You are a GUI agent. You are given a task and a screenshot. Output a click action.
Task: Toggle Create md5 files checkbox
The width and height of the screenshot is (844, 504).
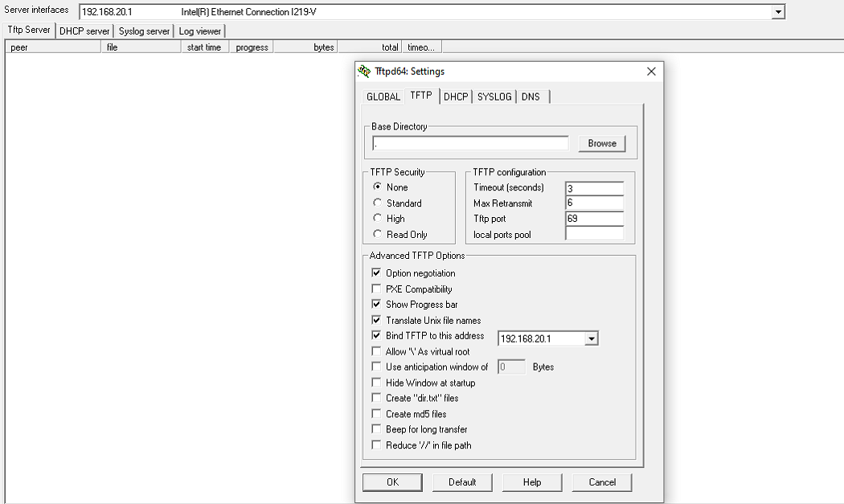376,414
